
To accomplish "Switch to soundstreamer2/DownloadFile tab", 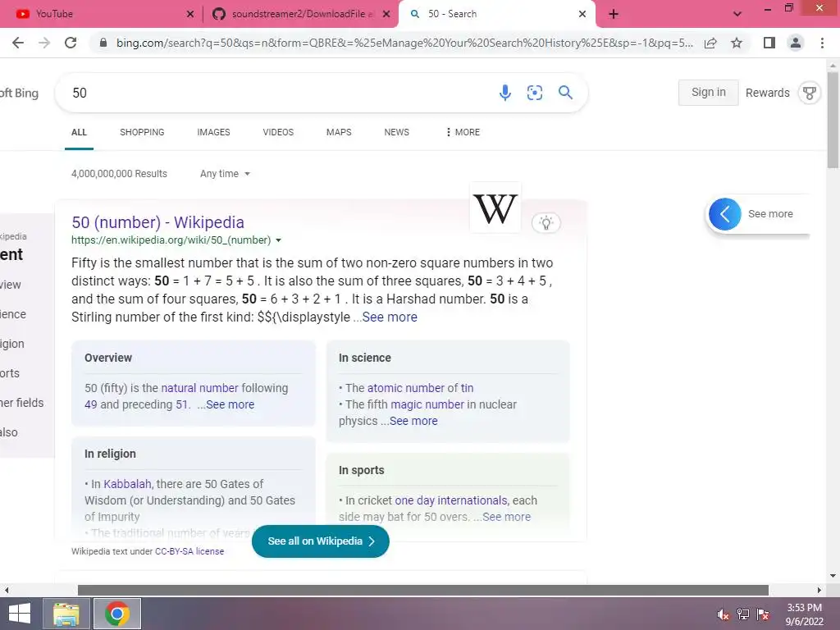I will click(x=300, y=14).
